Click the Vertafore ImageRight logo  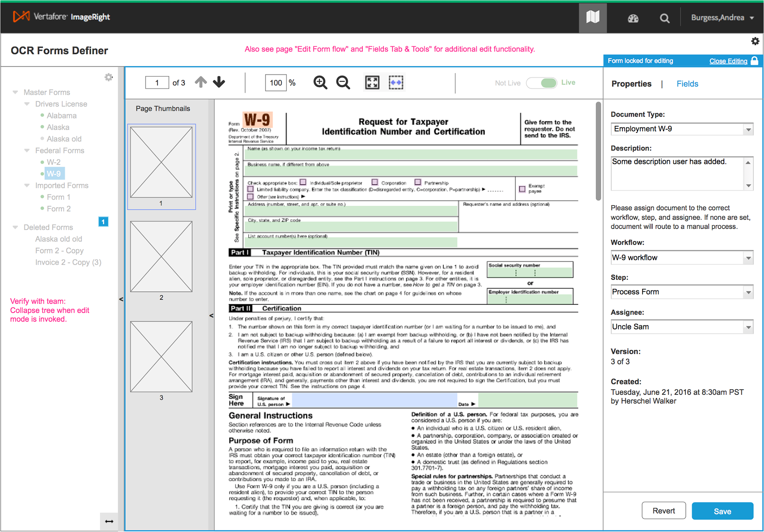point(61,17)
